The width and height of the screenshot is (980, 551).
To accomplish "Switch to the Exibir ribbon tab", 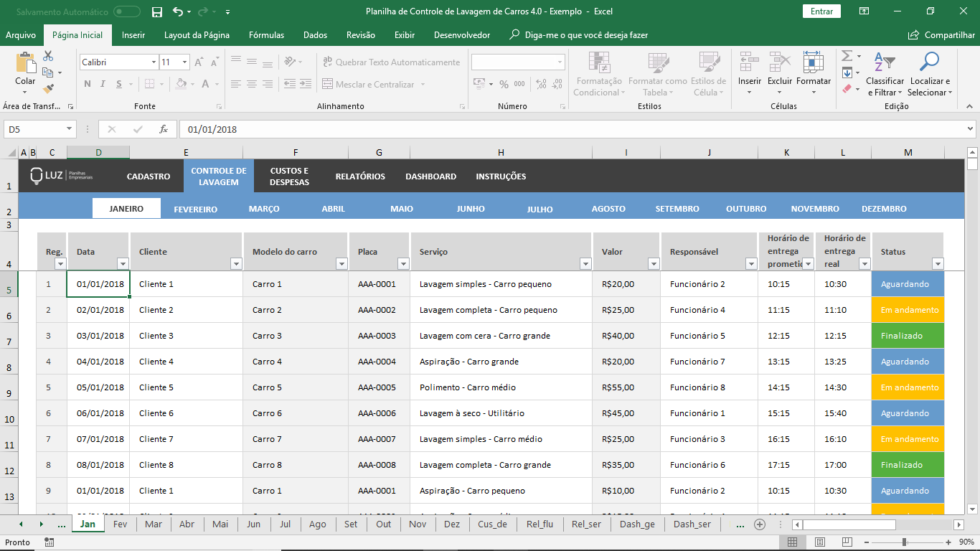I will (x=405, y=35).
